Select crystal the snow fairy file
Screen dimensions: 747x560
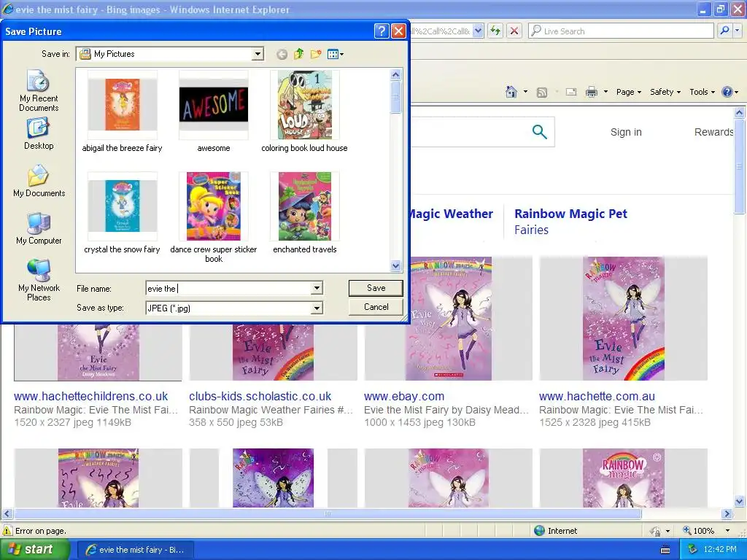click(122, 214)
